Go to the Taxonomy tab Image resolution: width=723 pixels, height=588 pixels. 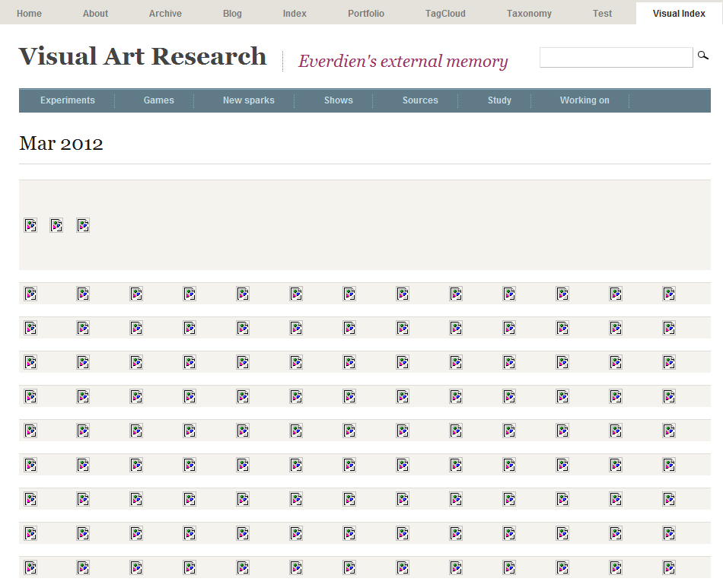pos(529,14)
